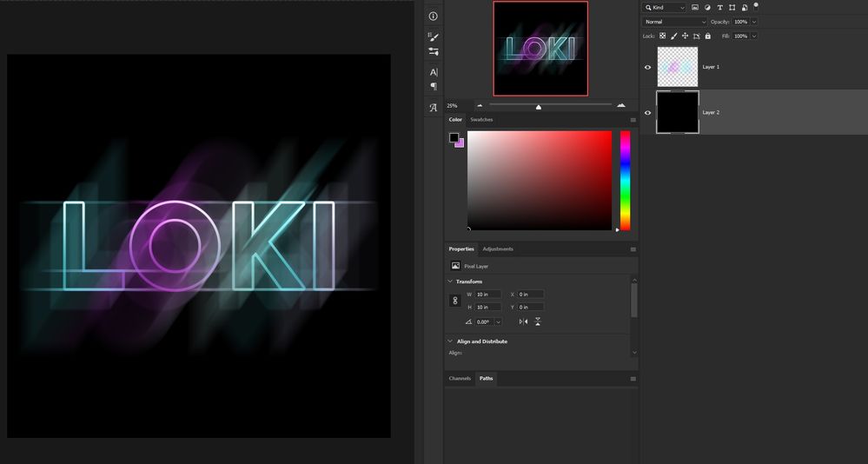Click the flip horizontal icon in Transform
Image resolution: width=868 pixels, height=464 pixels.
click(x=523, y=321)
